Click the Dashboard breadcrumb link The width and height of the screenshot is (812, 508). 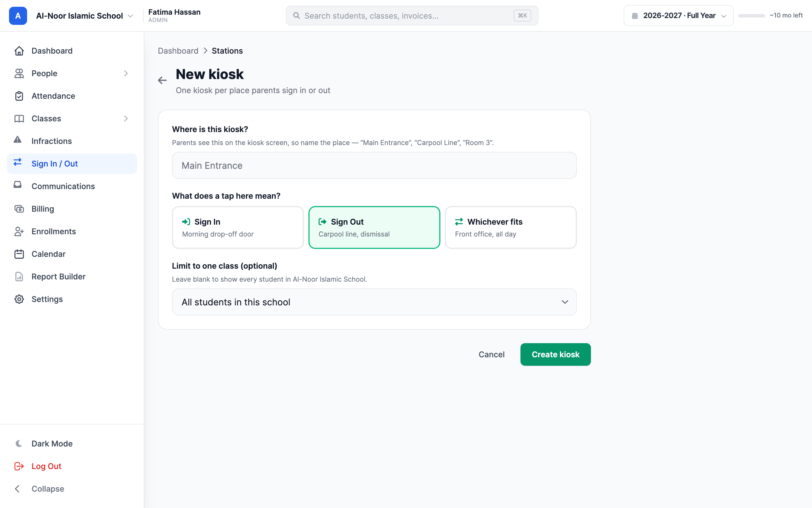point(178,51)
